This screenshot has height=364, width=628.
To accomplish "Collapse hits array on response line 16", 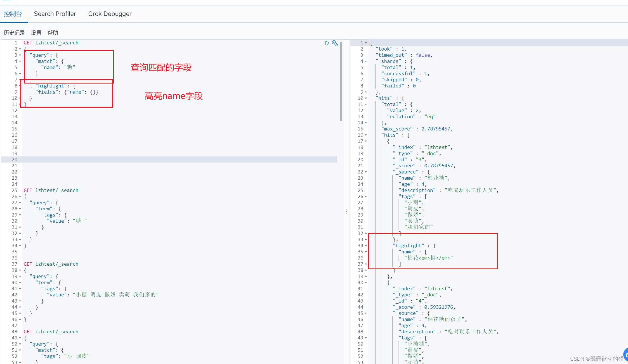I will pos(366,135).
